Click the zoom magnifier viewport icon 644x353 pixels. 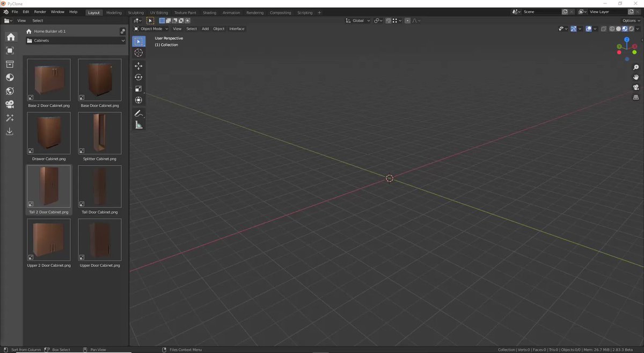click(636, 67)
